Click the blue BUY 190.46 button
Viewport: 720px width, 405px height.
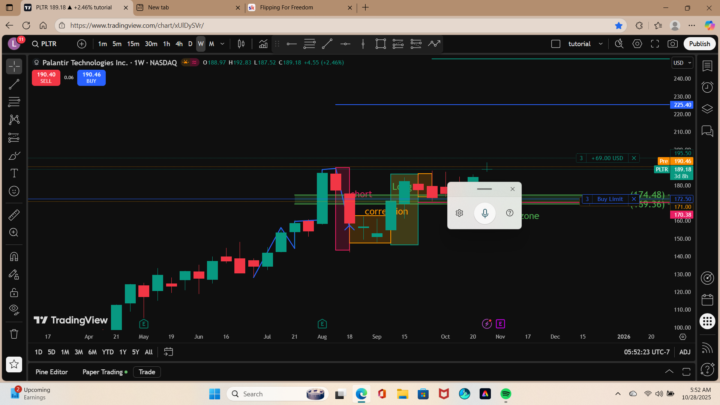tap(91, 77)
